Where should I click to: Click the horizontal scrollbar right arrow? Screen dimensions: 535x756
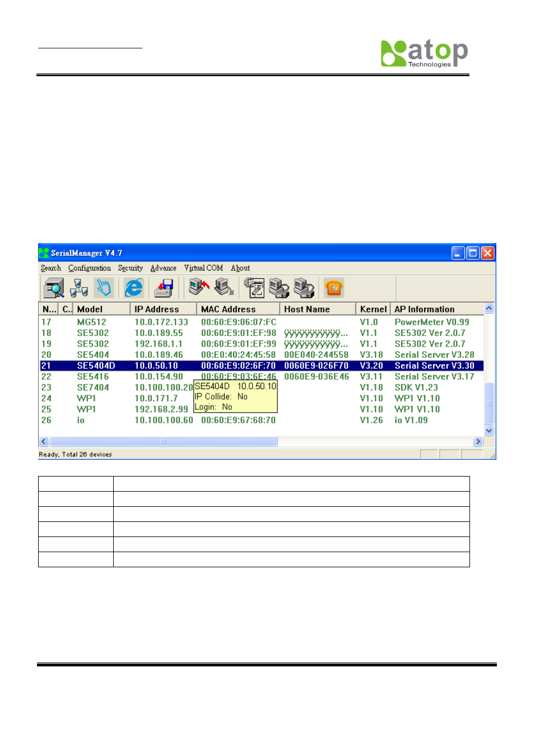point(478,441)
